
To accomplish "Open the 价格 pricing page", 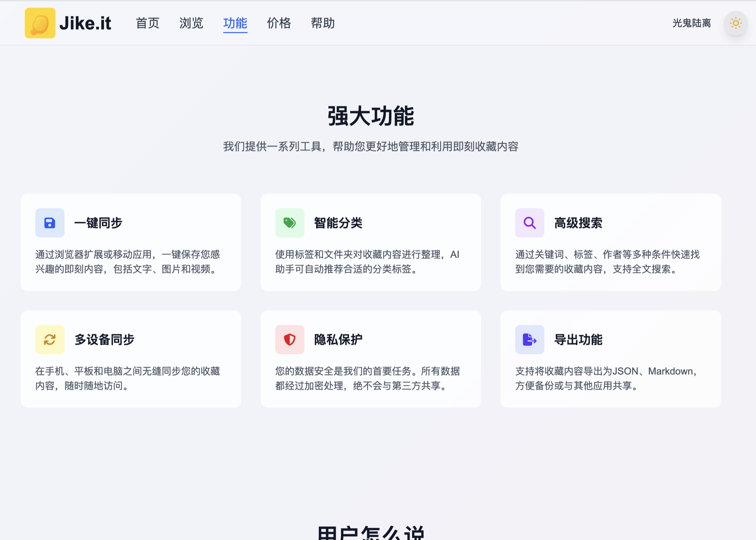I will tap(279, 23).
